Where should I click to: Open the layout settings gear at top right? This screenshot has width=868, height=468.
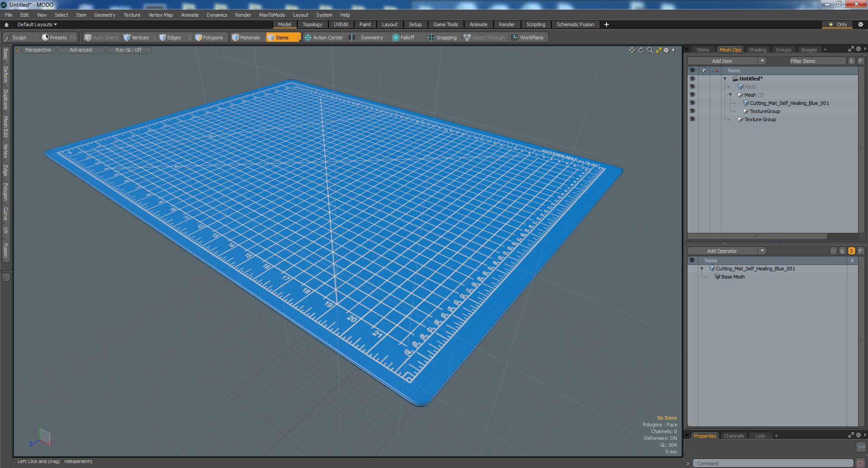(x=861, y=24)
